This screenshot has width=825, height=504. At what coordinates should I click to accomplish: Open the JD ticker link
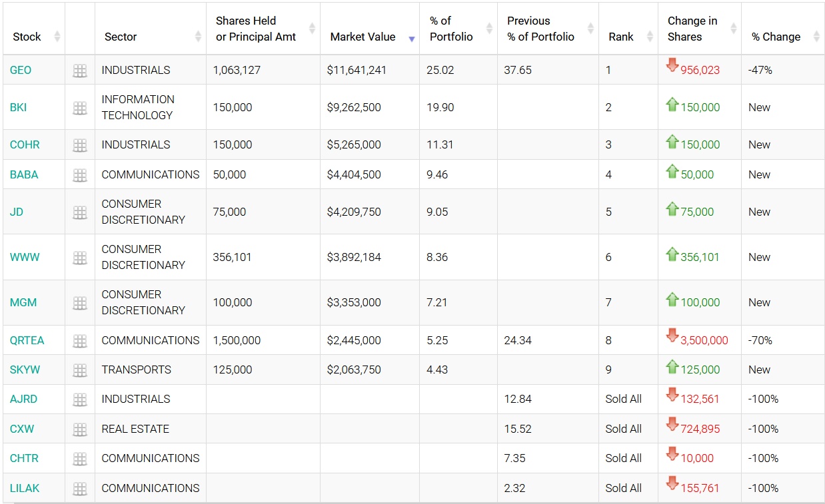point(17,212)
